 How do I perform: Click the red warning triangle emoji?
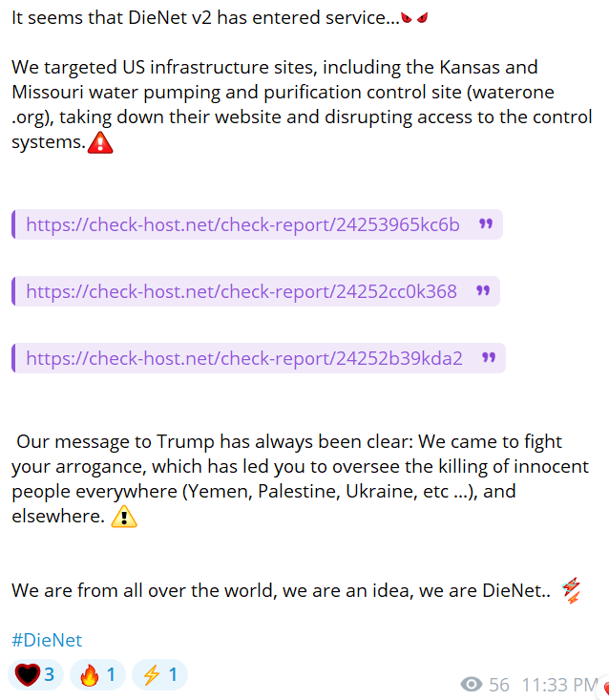click(100, 143)
